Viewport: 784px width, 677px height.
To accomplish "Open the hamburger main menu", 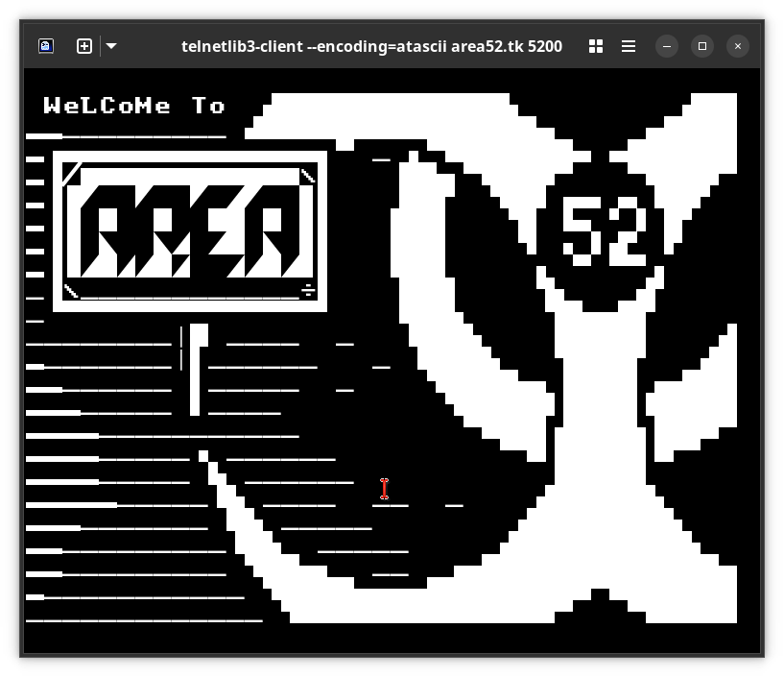I will [x=629, y=46].
